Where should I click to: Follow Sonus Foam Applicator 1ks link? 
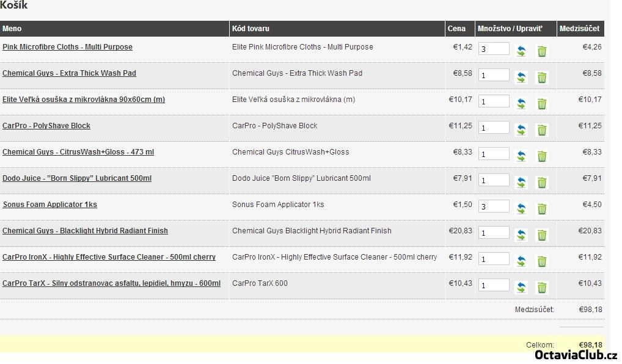tap(49, 205)
